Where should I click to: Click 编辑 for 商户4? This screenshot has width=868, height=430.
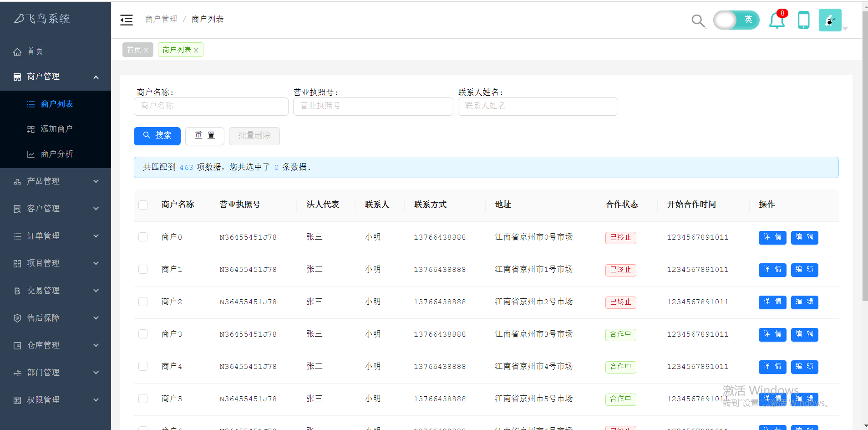[805, 367]
